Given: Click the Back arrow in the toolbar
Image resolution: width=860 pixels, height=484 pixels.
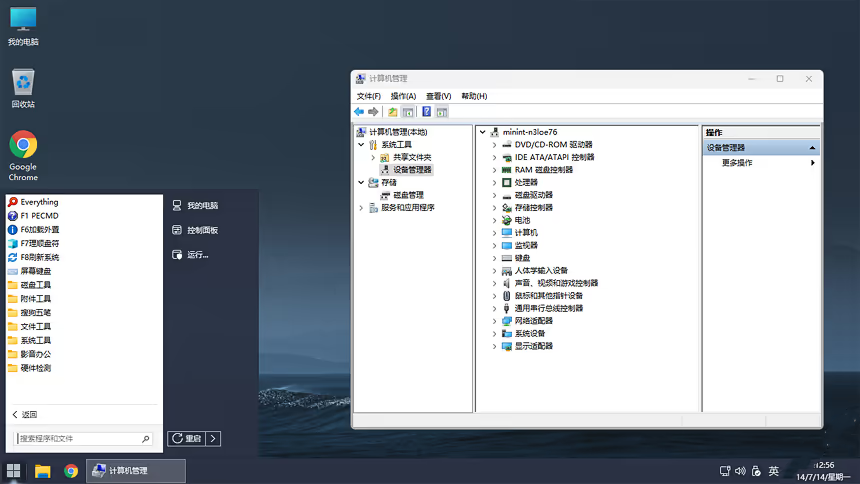Looking at the screenshot, I should coord(359,112).
